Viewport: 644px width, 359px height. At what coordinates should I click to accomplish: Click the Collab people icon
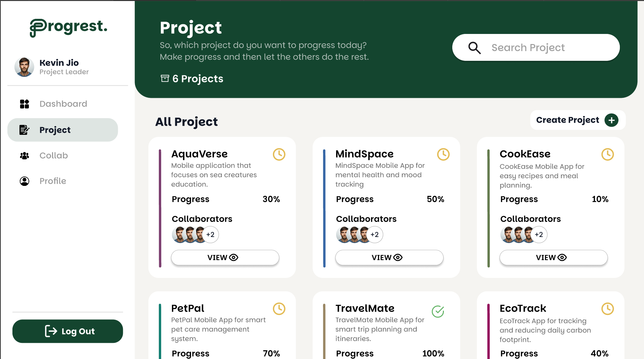point(25,156)
